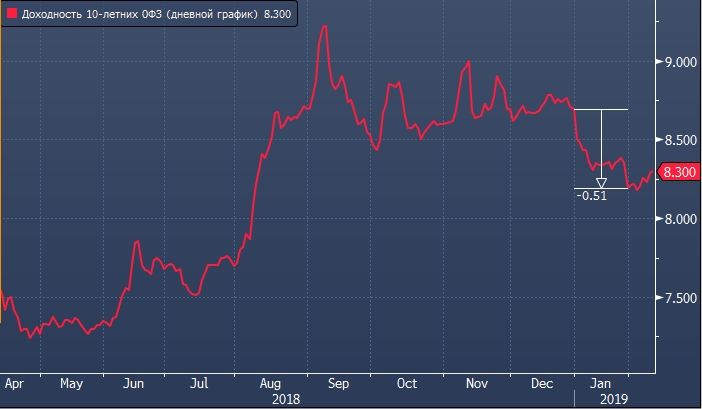This screenshot has width=702, height=409.
Task: Select Aug on the time axis
Action: [x=269, y=382]
